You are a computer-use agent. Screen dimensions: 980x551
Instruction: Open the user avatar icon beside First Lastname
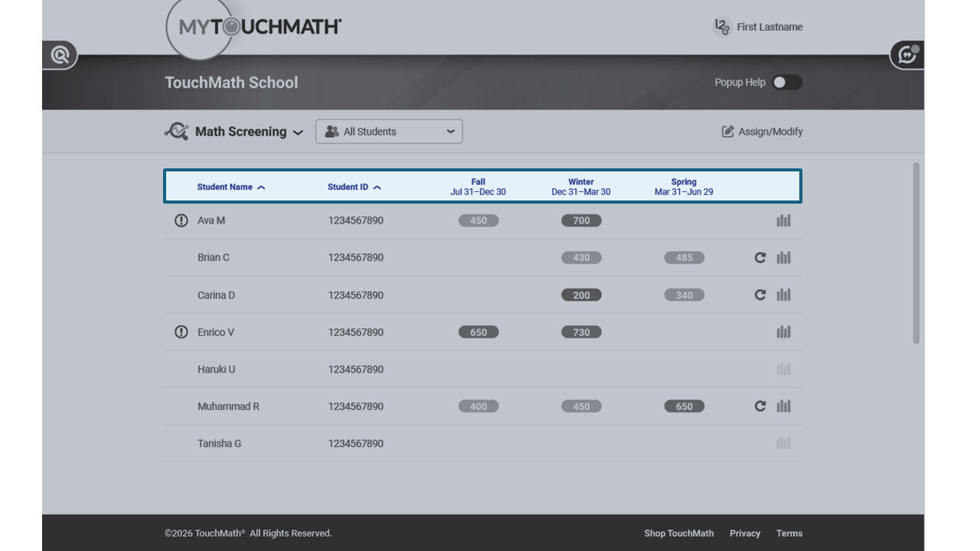(722, 27)
